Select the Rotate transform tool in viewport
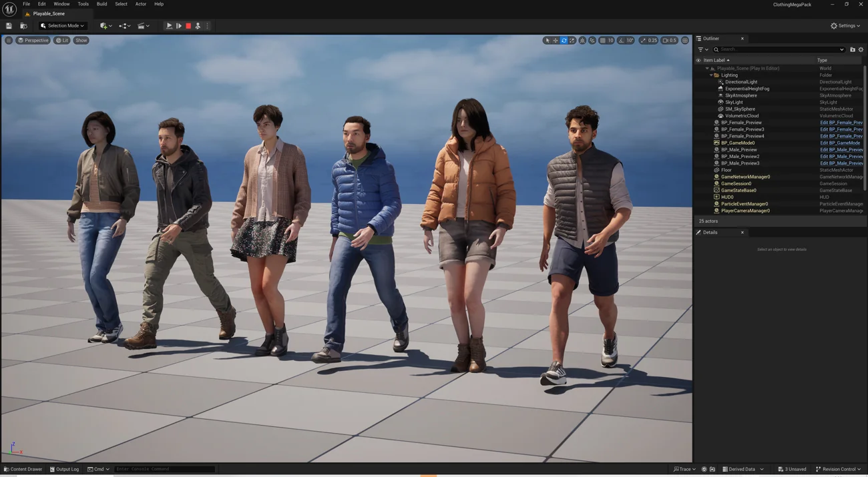 pyautogui.click(x=564, y=41)
